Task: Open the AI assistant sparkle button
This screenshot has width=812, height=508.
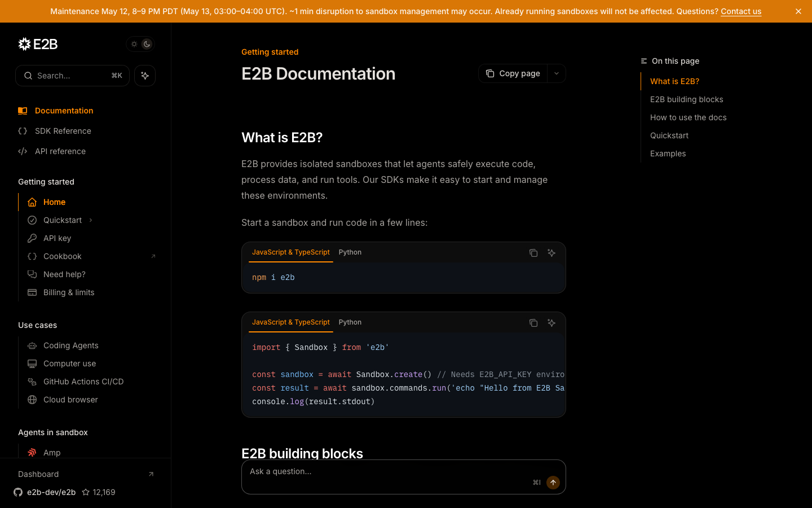Action: [x=145, y=76]
